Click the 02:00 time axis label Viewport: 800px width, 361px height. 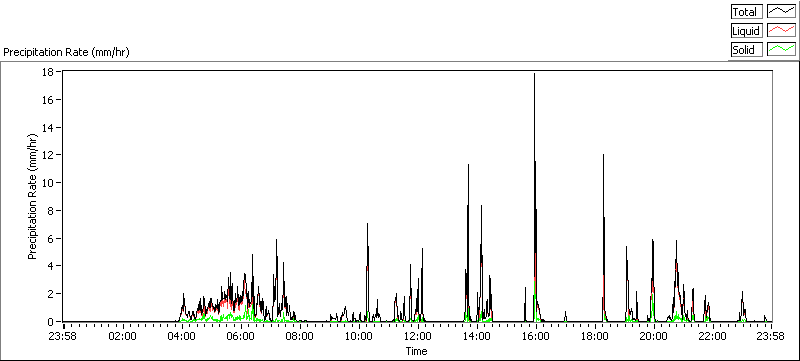[122, 336]
